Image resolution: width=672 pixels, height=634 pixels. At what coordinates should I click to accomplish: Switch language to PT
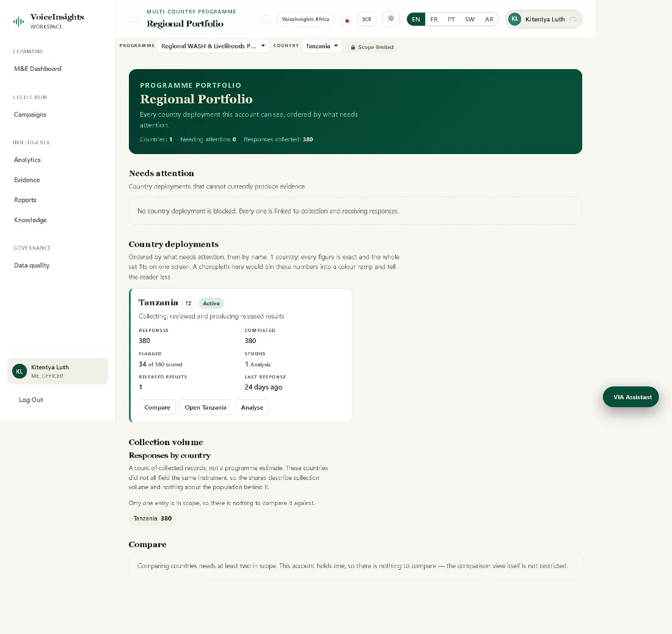coord(451,20)
